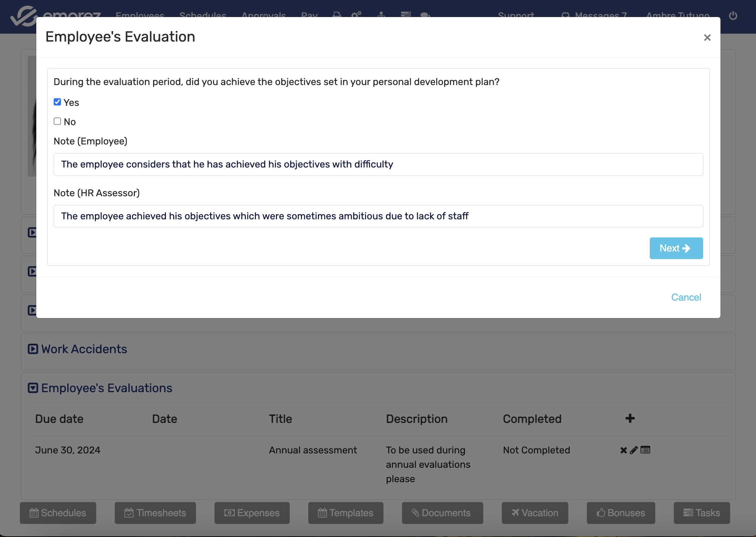Viewport: 756px width, 537px height.
Task: Add a new employee evaluation
Action: (x=630, y=418)
